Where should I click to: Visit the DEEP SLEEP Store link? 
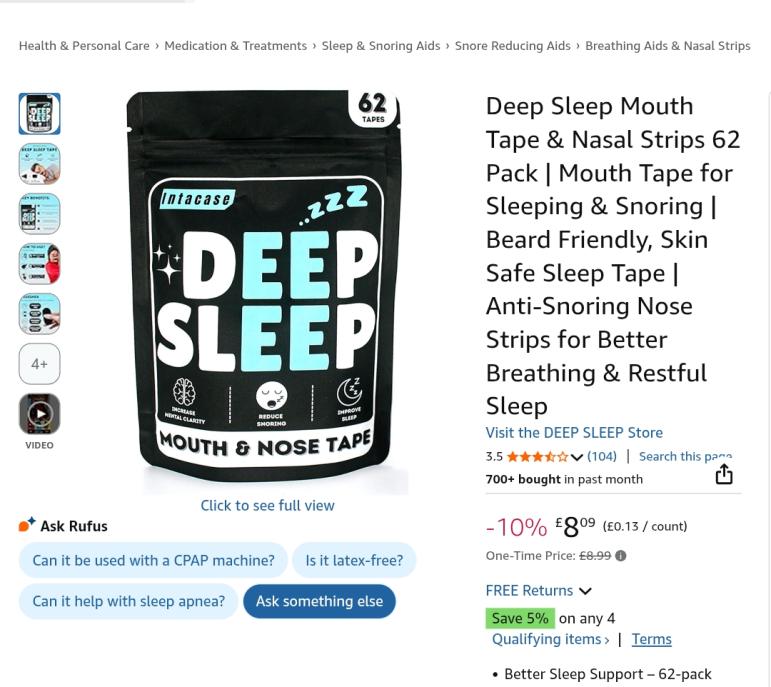click(x=574, y=432)
